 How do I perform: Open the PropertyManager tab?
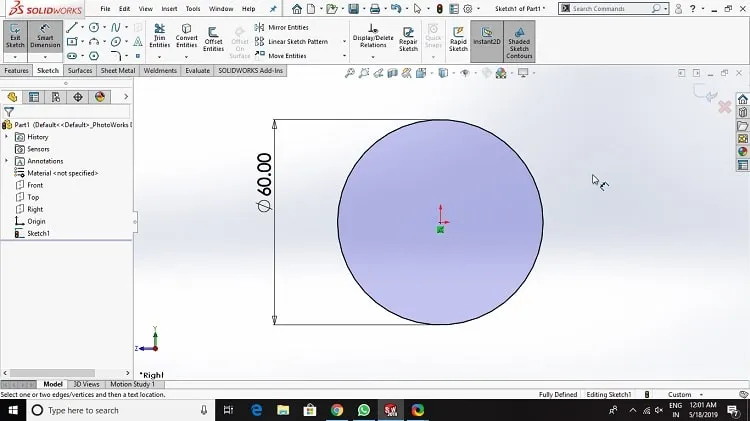(34, 97)
